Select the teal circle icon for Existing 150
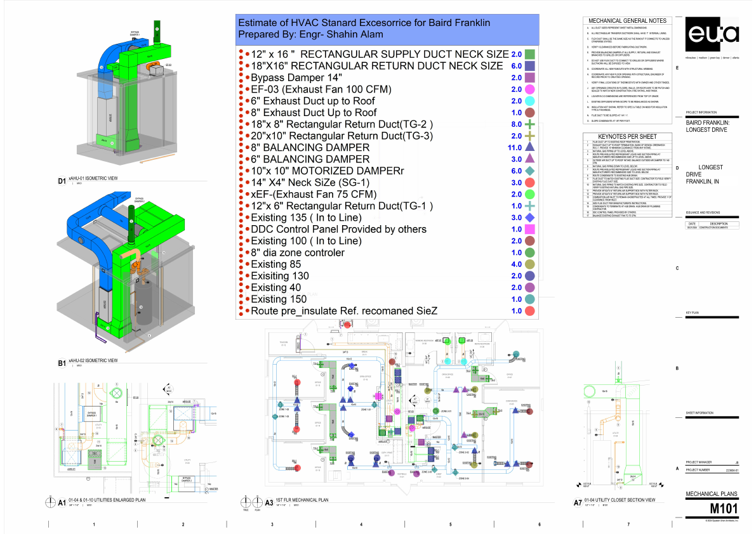Image resolution: width=756 pixels, height=534 pixels. [530, 299]
